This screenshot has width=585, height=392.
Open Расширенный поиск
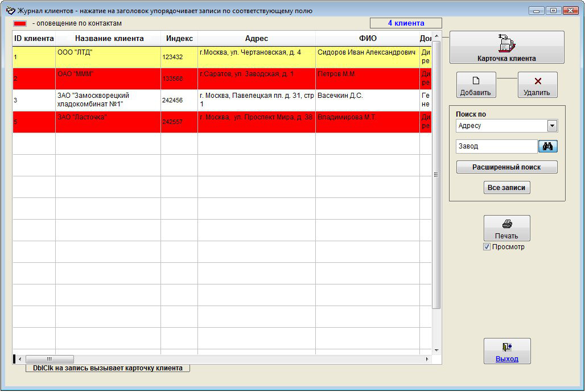(x=506, y=167)
